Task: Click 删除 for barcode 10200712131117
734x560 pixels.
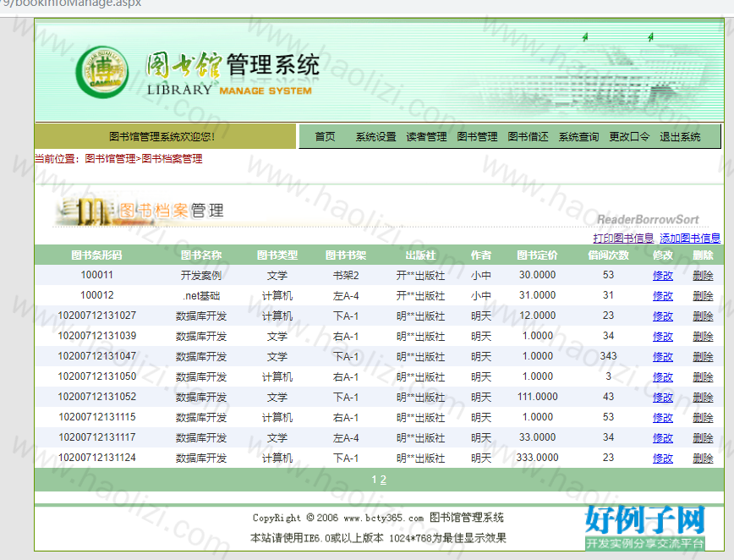Action: click(x=703, y=438)
